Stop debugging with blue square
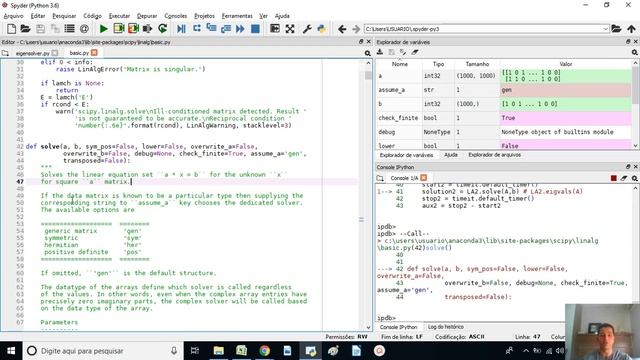This screenshot has height=360, width=640. [x=255, y=29]
